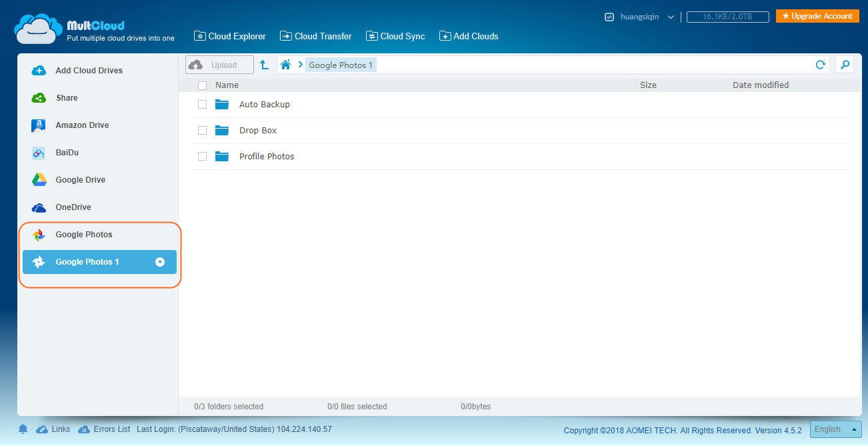Click the Upgrade Account button

pos(817,16)
